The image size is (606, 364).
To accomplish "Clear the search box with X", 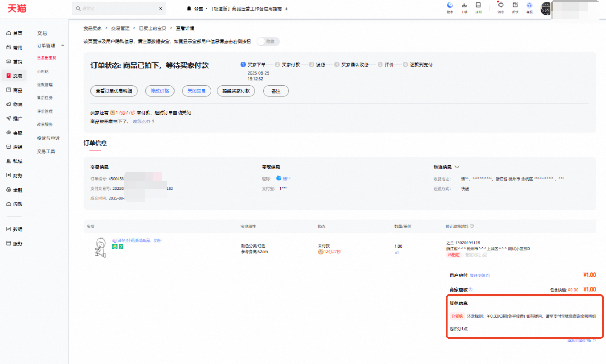I will [x=160, y=8].
